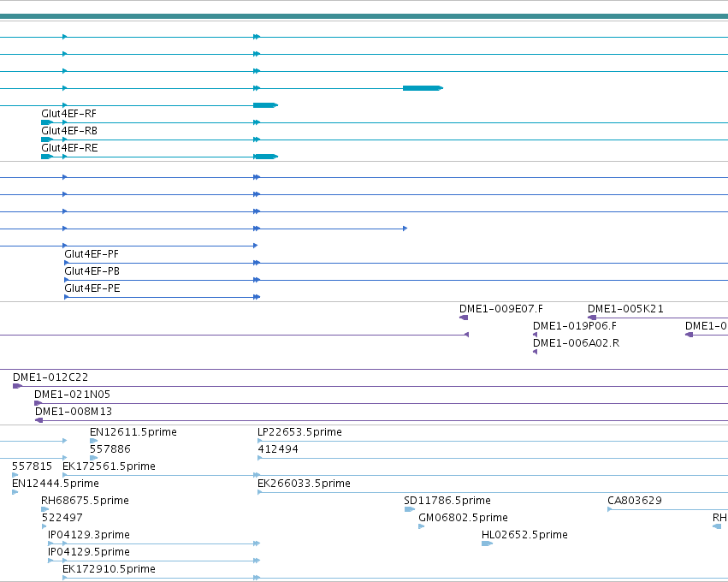Image resolution: width=728 pixels, height=582 pixels.
Task: Select the 522497 feature label
Action: point(62,518)
